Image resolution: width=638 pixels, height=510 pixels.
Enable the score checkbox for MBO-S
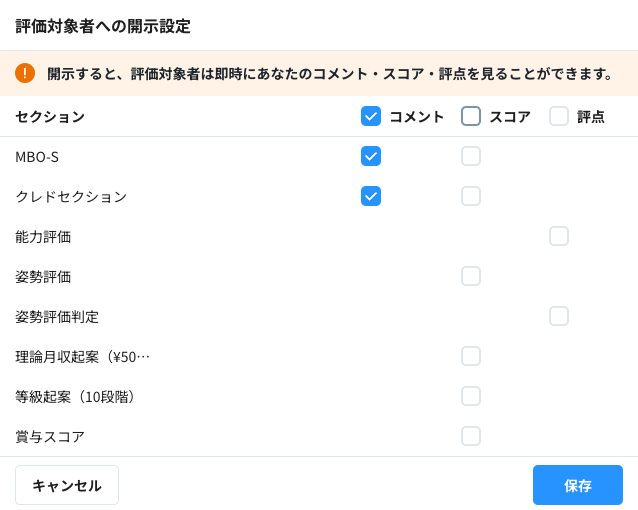pos(471,156)
